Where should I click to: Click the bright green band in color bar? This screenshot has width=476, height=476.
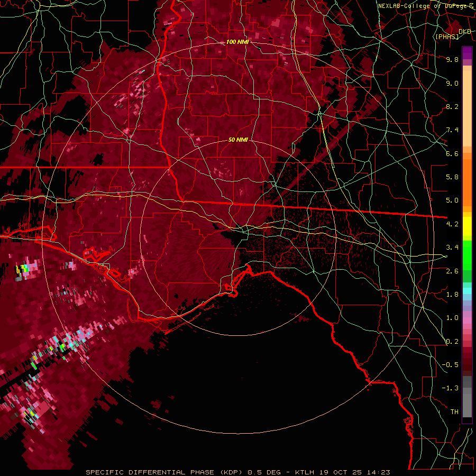pos(467,255)
